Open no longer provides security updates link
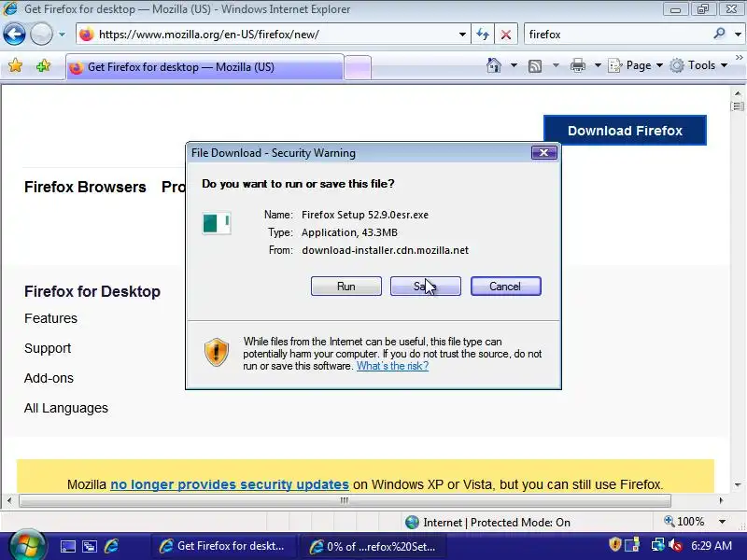The width and height of the screenshot is (747, 560). click(230, 484)
